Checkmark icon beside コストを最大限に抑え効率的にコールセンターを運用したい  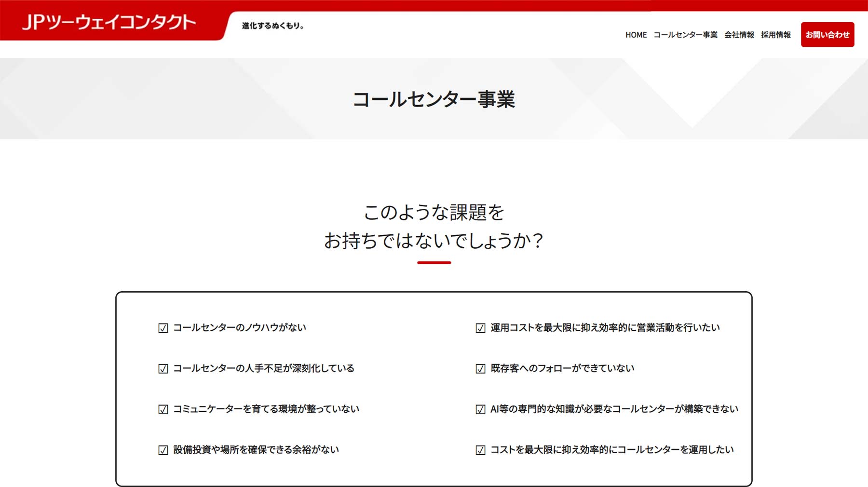[480, 450]
